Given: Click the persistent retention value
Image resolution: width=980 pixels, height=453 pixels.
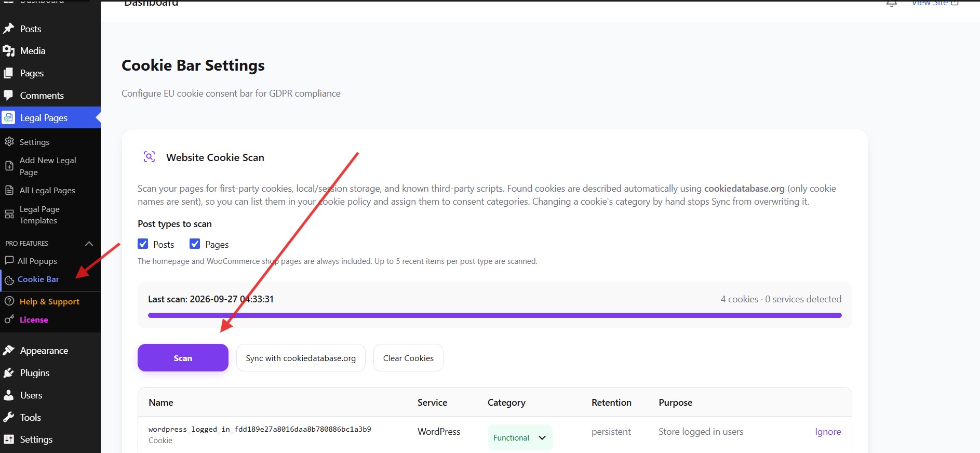Looking at the screenshot, I should tap(611, 432).
